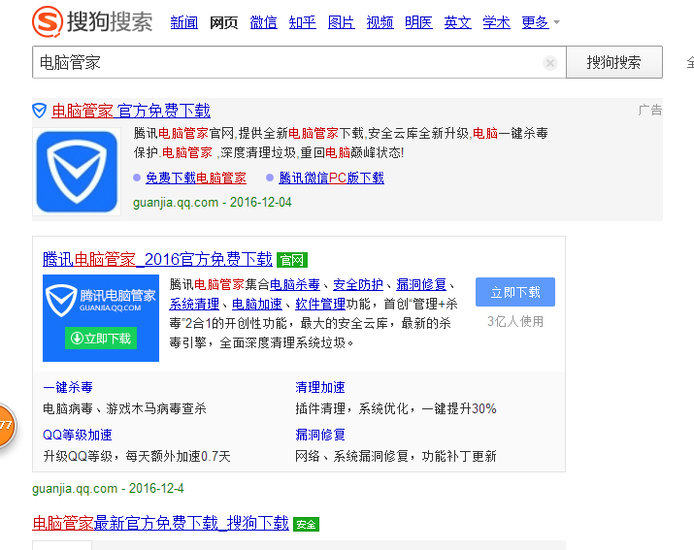The height and width of the screenshot is (550, 694).
Task: Switch to the 明医 tab
Action: pos(419,22)
